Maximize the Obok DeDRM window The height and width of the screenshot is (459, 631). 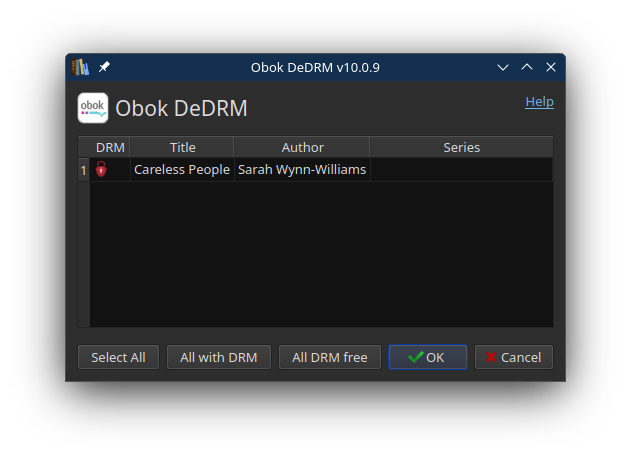(527, 67)
